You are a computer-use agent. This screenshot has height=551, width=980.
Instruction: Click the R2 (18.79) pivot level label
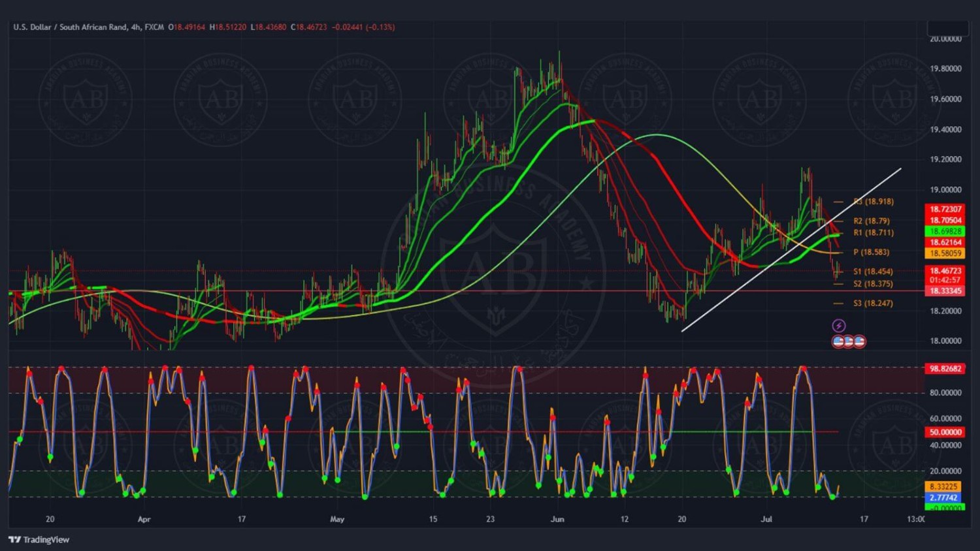pyautogui.click(x=871, y=221)
